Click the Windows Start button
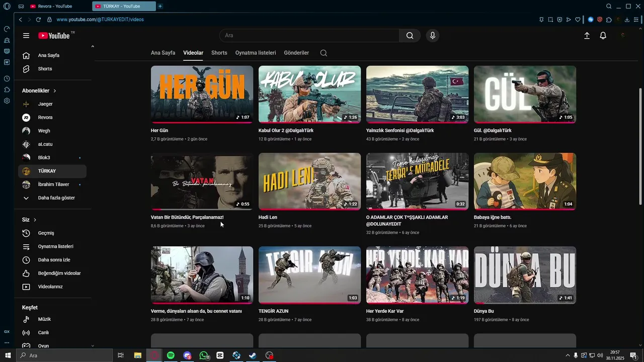 [x=8, y=355]
